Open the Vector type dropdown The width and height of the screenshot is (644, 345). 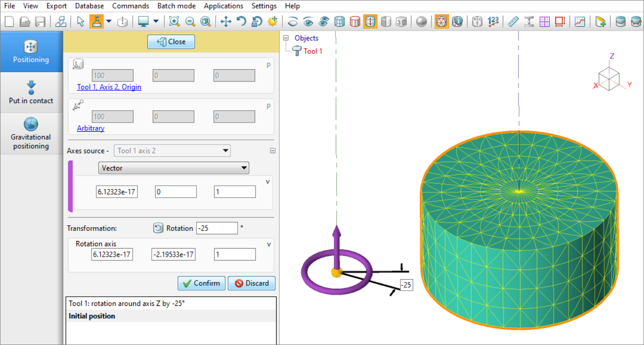tap(174, 168)
